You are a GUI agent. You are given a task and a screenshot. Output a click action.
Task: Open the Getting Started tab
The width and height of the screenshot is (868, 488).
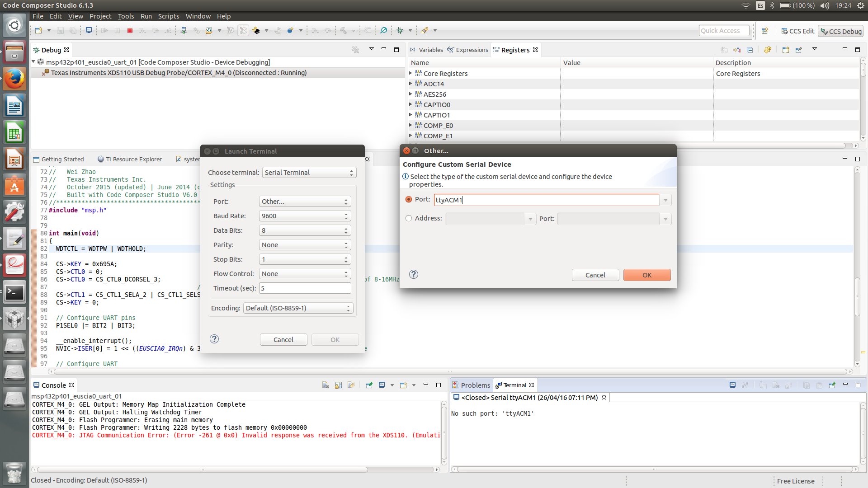pos(59,159)
